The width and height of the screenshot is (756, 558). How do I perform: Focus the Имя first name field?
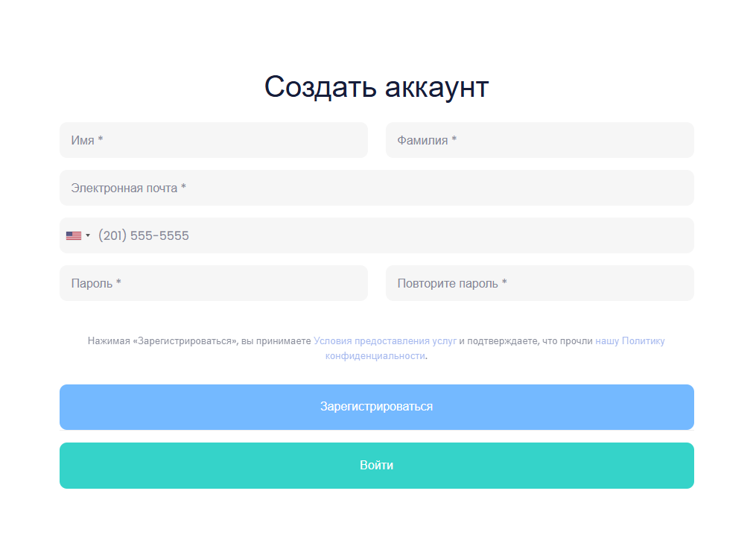coord(213,140)
